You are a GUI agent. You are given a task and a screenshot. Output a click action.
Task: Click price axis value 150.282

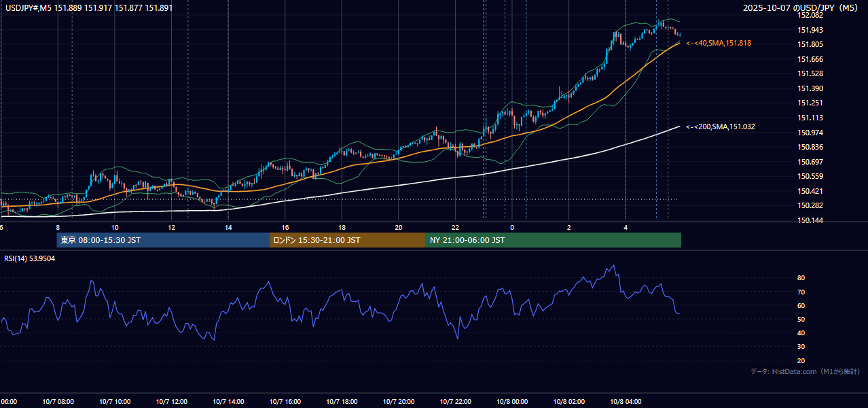tap(810, 206)
